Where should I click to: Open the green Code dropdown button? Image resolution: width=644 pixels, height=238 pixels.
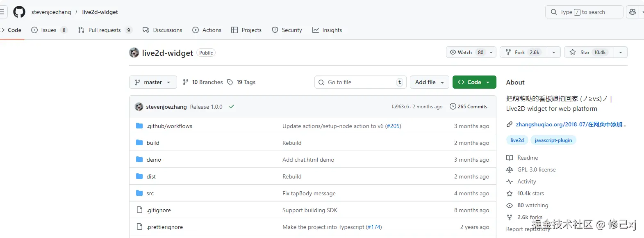click(474, 82)
